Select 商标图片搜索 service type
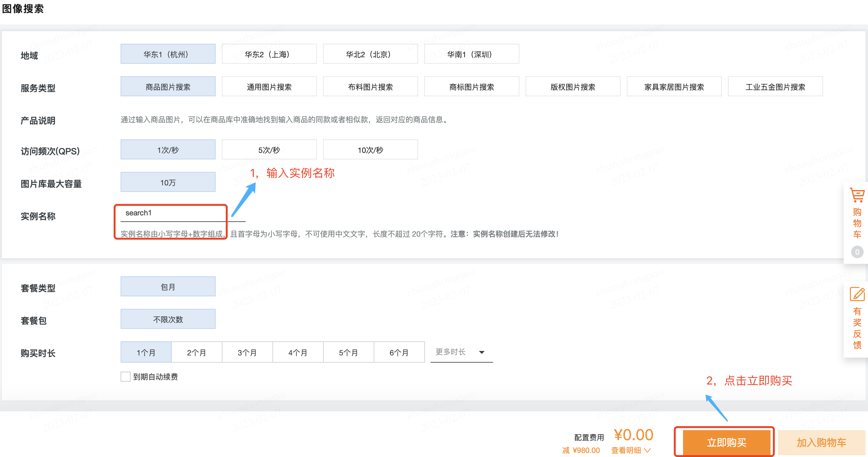 pyautogui.click(x=471, y=87)
